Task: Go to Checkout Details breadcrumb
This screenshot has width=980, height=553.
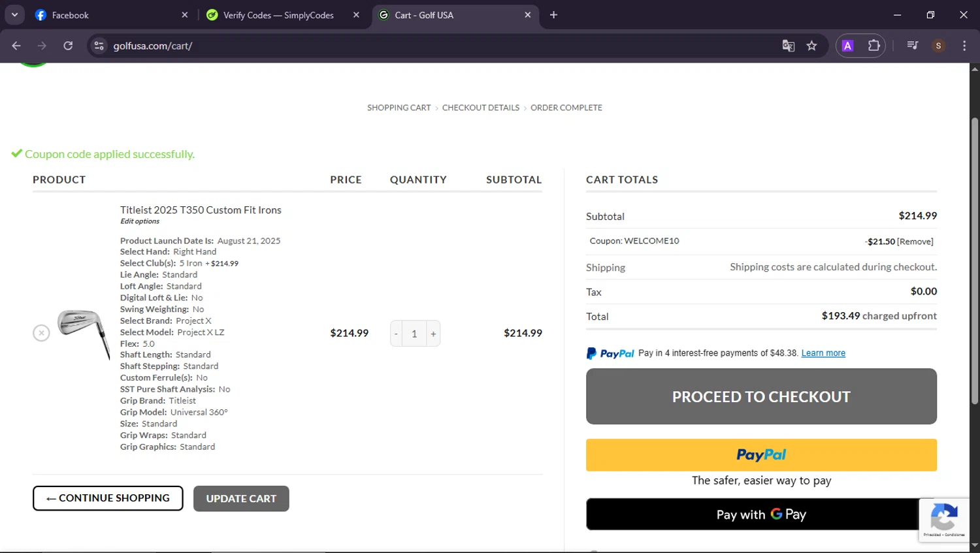Action: coord(481,108)
